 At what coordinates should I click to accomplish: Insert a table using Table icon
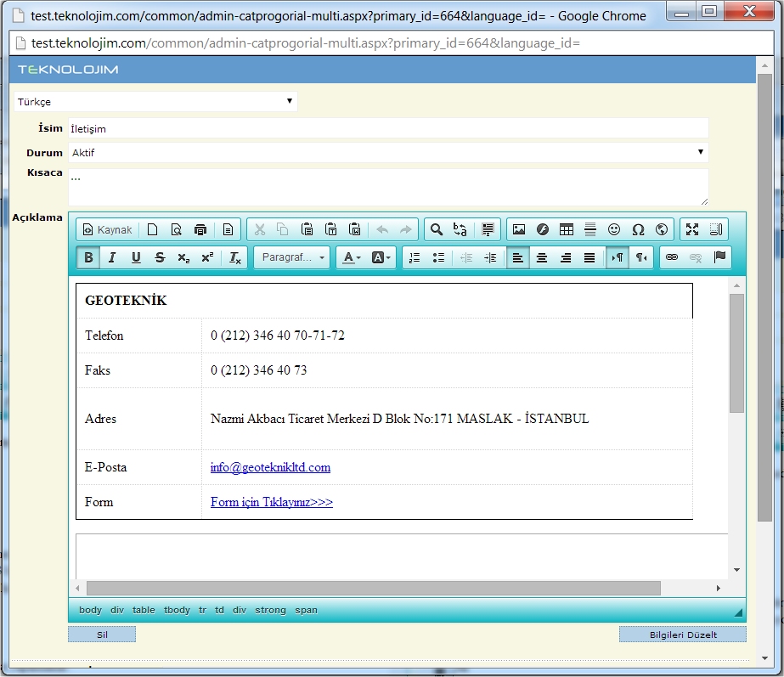(567, 229)
